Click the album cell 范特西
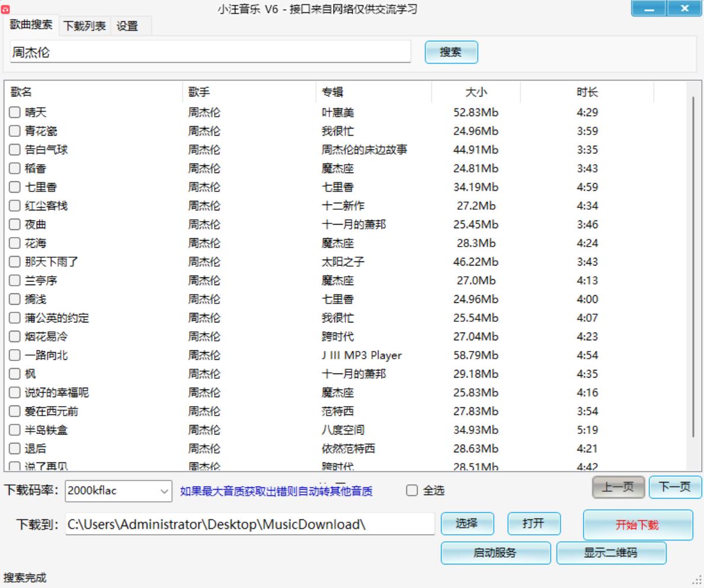The height and width of the screenshot is (588, 704). tap(338, 411)
